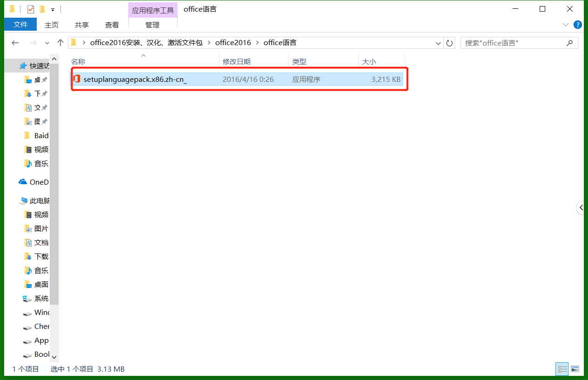Expand the chevron after office2016 breadcrumb

[257, 43]
